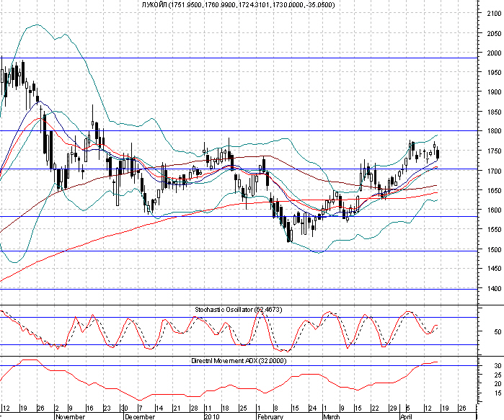This screenshot has width=504, height=420.
Task: Select the 2010 year label
Action: (212, 417)
